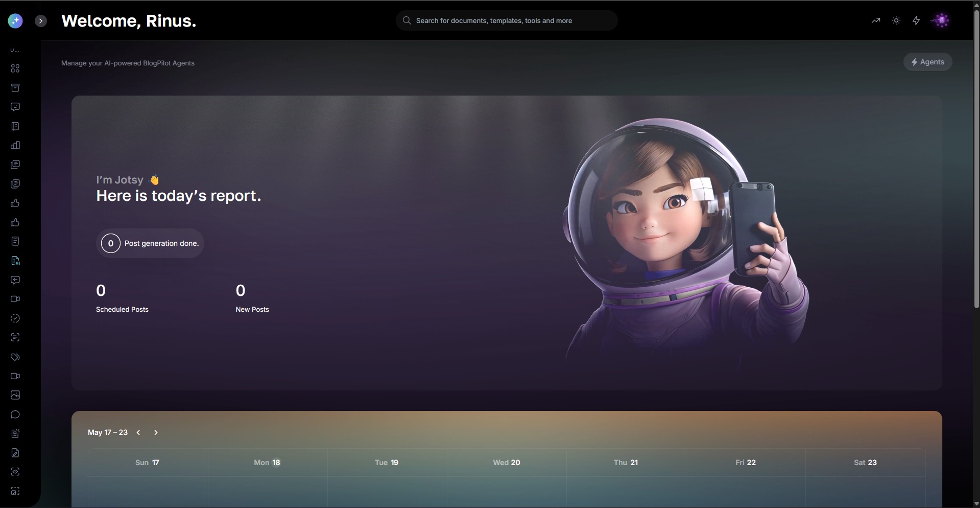Open the text scan frame sidebar icon
This screenshot has height=508, width=980.
pos(15,337)
